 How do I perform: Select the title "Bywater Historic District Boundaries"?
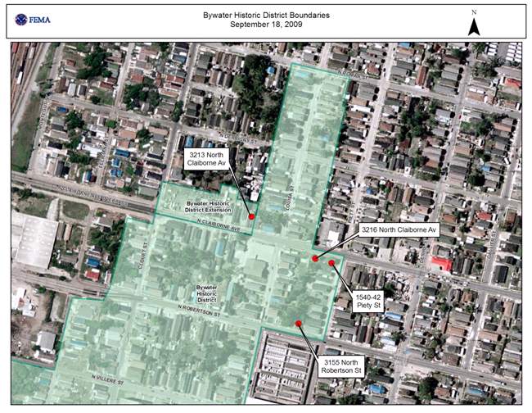[266, 16]
